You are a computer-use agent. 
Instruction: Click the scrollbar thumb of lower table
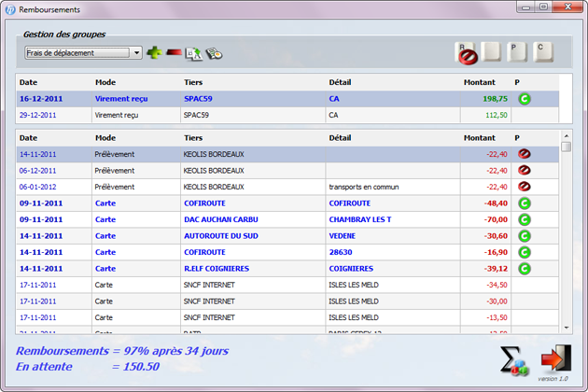[567, 147]
